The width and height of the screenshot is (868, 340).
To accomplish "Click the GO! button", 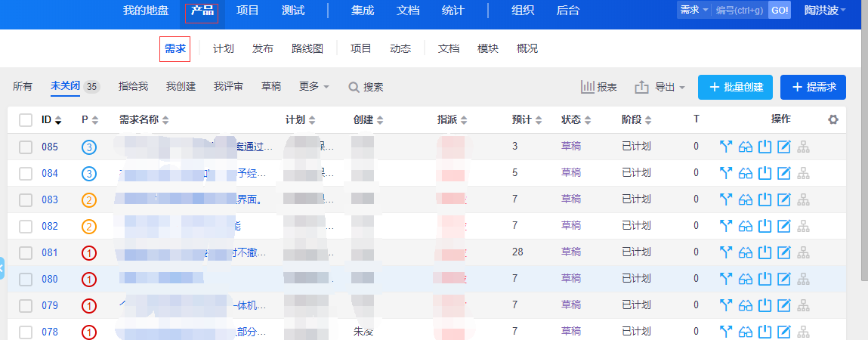I will [x=780, y=10].
